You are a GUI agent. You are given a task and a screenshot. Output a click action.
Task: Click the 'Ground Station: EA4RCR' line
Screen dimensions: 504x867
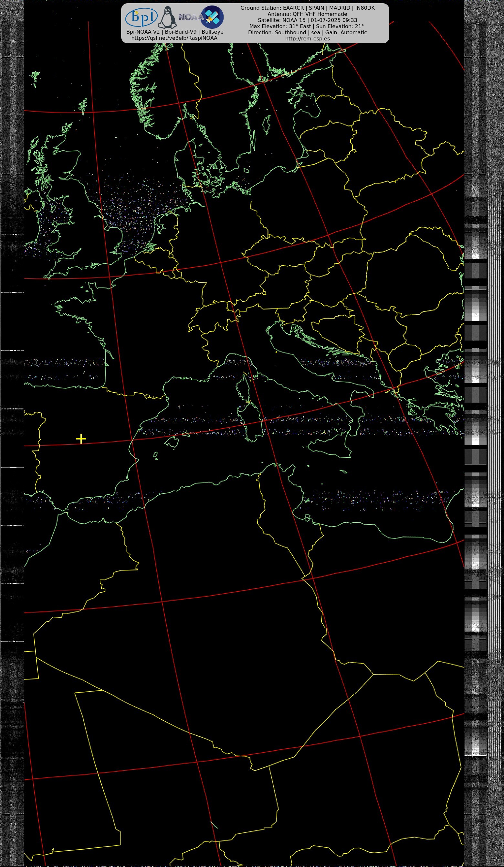(x=307, y=8)
